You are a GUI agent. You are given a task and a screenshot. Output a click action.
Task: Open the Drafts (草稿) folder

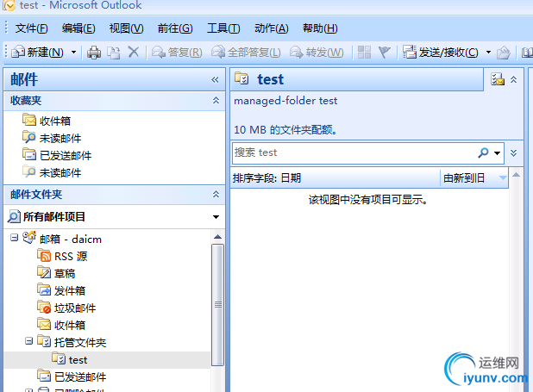(x=56, y=273)
